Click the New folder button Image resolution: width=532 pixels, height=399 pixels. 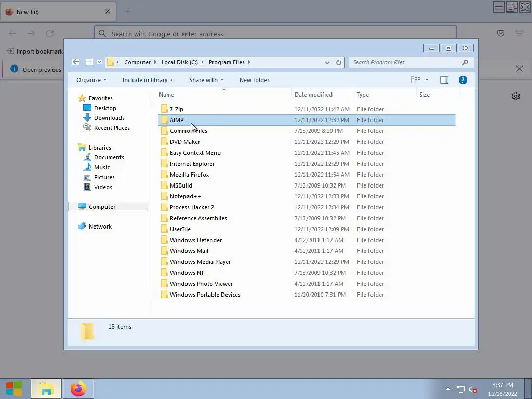coord(254,80)
